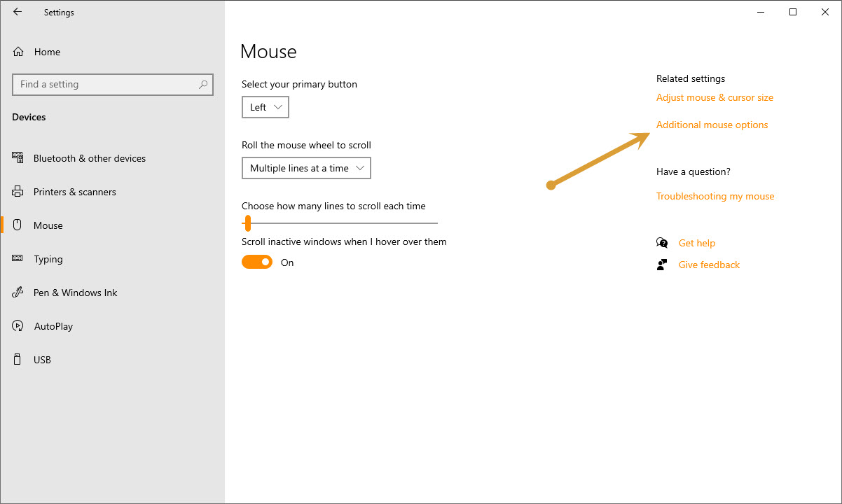
Task: Open Troubleshooting my mouse link
Action: pyautogui.click(x=715, y=196)
